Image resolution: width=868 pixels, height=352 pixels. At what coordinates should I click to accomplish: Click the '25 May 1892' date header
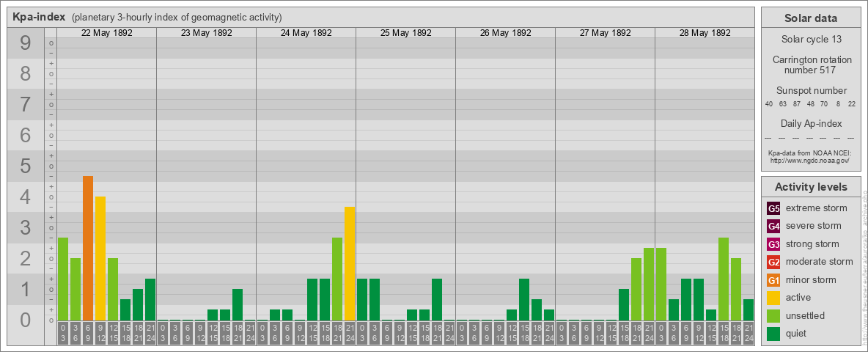tap(405, 33)
